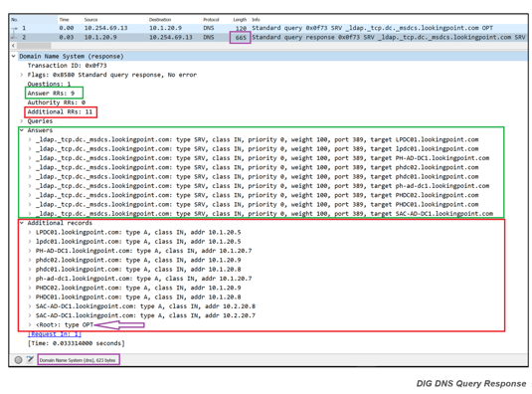
Task: Select SRV answer with target lpdc01.lookingpoint.com lowercase
Action: [258, 149]
